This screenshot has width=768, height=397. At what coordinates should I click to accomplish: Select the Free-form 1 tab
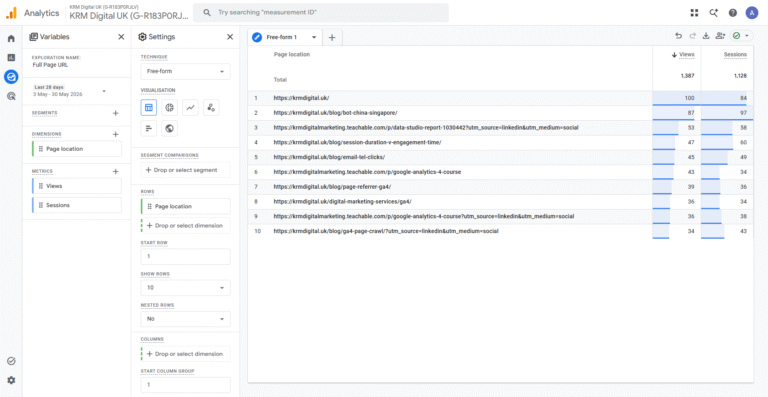pos(285,37)
